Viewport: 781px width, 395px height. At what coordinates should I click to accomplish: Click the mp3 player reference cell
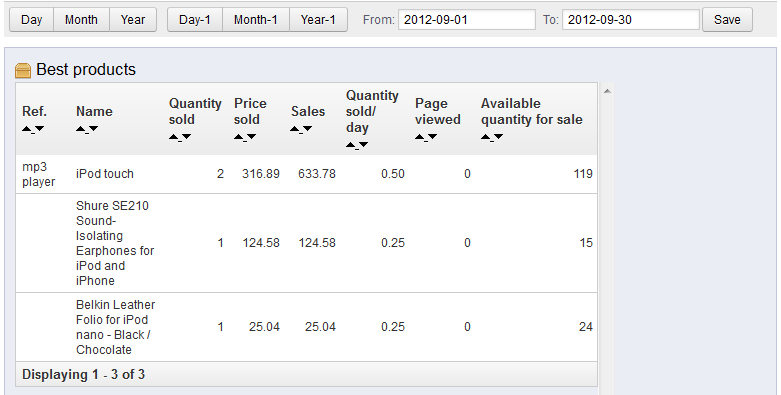[38, 174]
